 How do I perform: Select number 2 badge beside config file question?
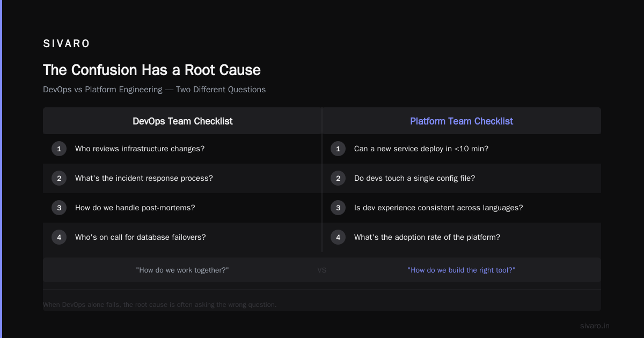(x=338, y=178)
